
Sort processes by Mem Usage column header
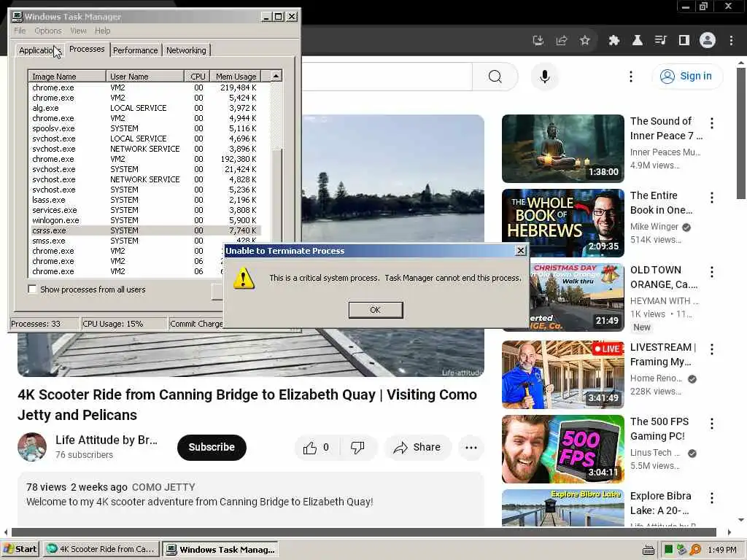236,76
